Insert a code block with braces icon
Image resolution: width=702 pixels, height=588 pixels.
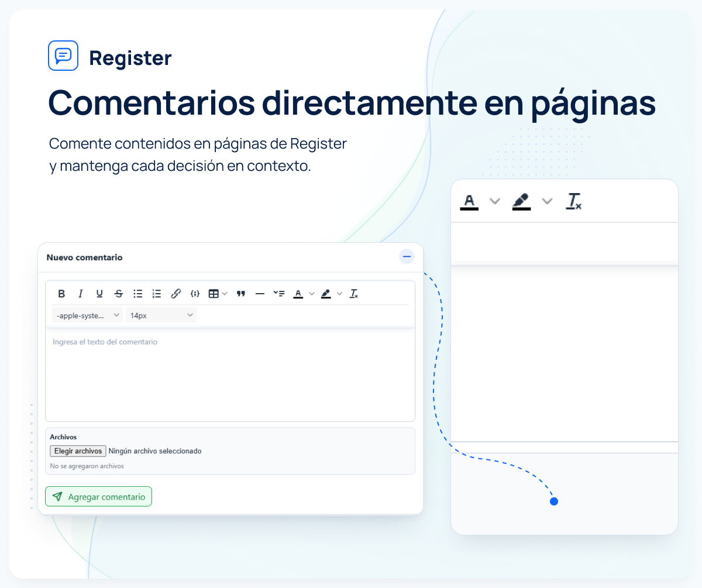(x=195, y=294)
